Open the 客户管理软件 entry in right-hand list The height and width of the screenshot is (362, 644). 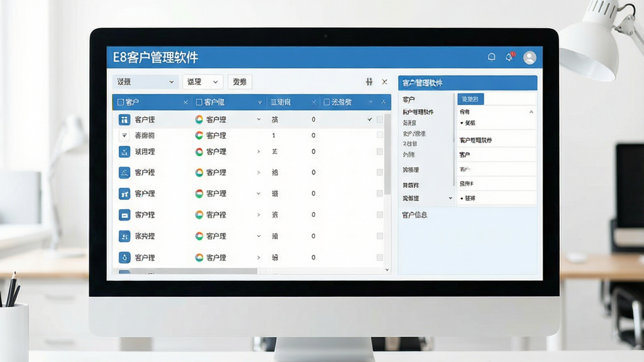[476, 140]
